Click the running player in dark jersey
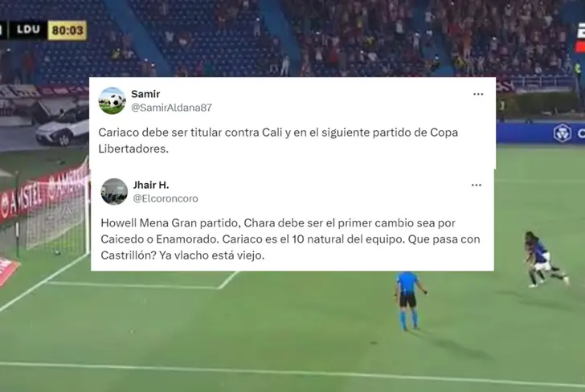The width and height of the screenshot is (585, 392). (545, 259)
